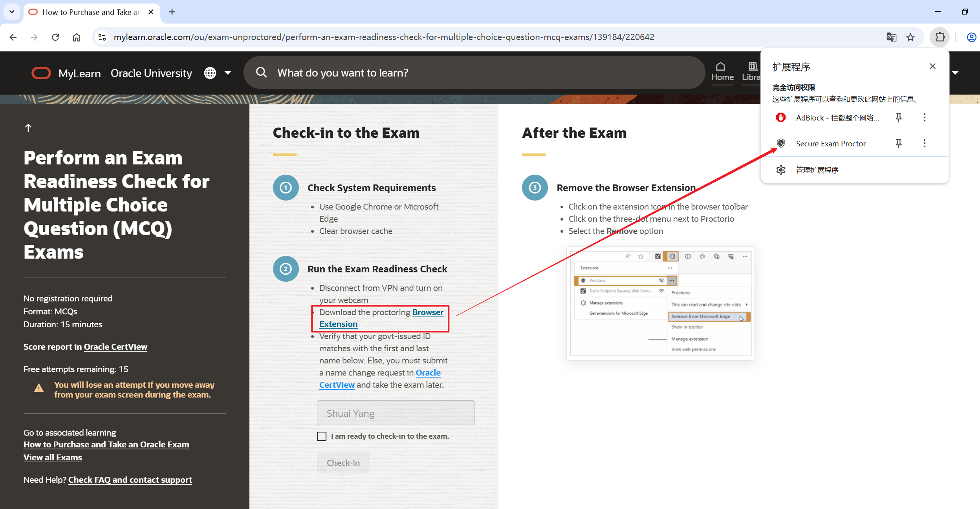Pin the Secure Exam Proctor extension
This screenshot has height=509, width=980.
pos(898,143)
